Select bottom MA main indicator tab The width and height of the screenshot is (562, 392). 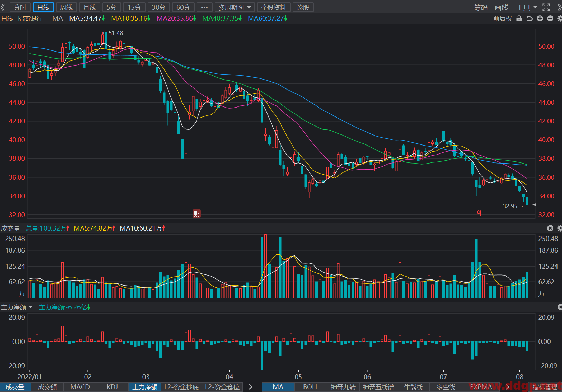click(278, 387)
